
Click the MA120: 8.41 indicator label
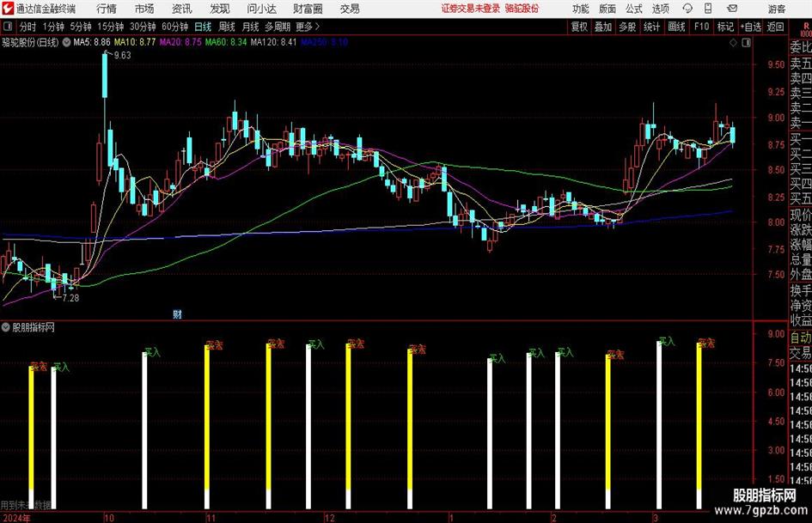click(x=273, y=42)
